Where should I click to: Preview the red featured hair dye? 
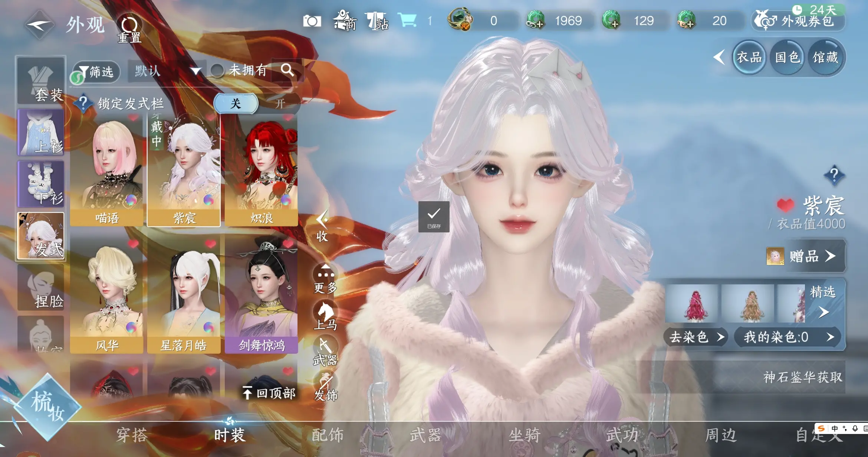point(691,303)
